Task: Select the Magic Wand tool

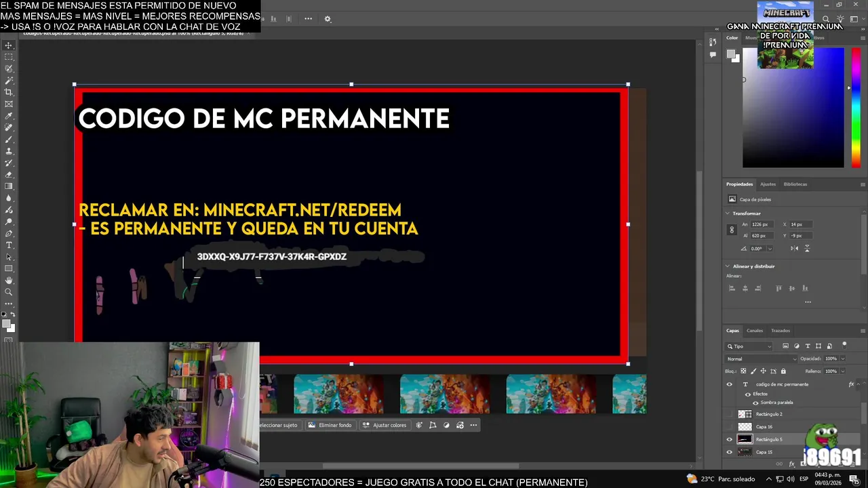Action: pos(9,81)
